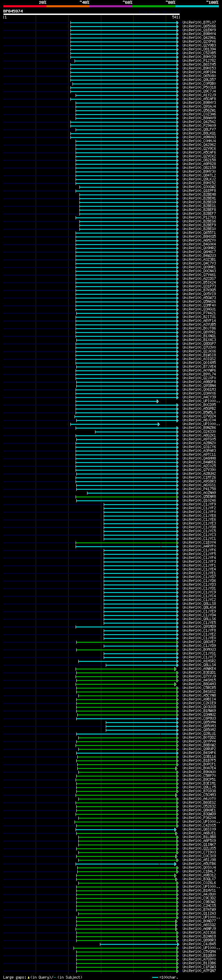Click the red 20% identity legend segment
Image resolution: width=222 pixels, height=980 pixels.
coord(25,6)
